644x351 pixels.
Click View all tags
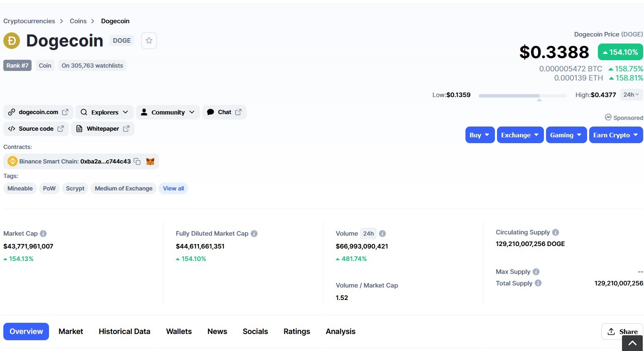tap(174, 188)
